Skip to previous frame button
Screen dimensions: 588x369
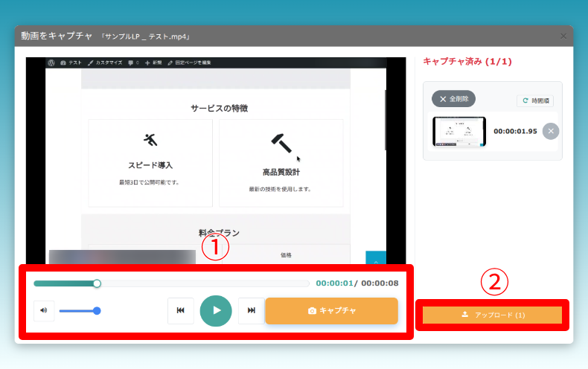[x=180, y=310]
